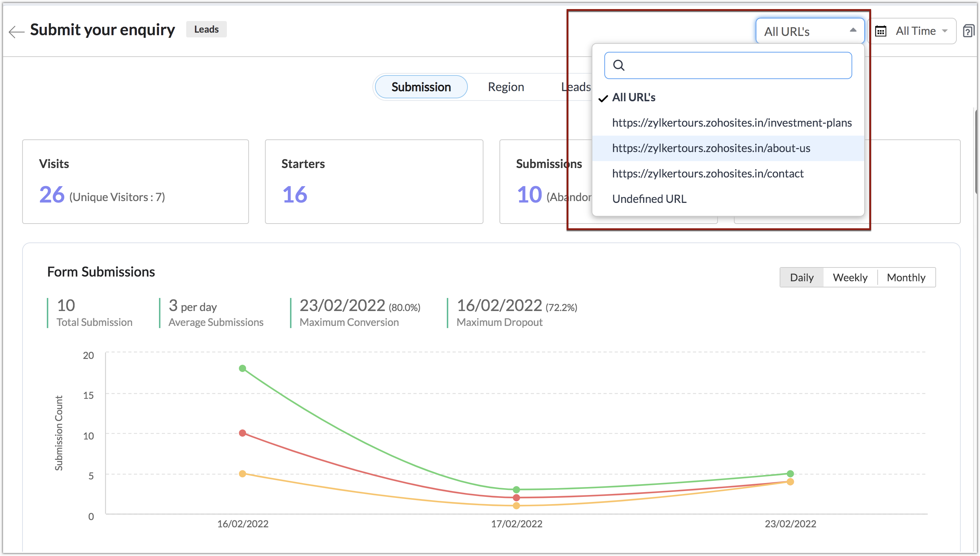Image resolution: width=980 pixels, height=556 pixels.
Task: Pick the Undefined URL option
Action: (649, 199)
